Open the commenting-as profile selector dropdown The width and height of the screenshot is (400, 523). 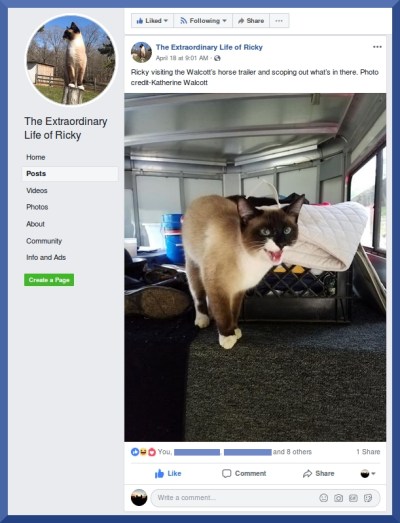(368, 473)
